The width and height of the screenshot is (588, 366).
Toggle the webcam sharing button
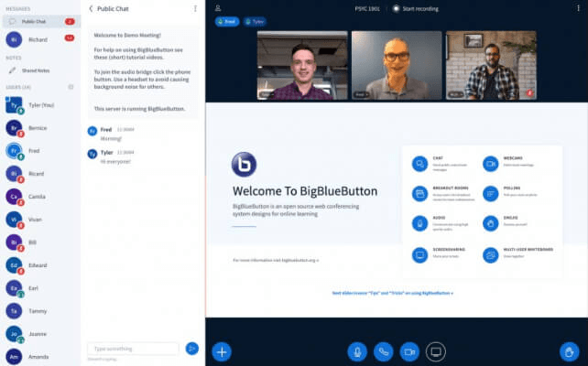point(409,350)
